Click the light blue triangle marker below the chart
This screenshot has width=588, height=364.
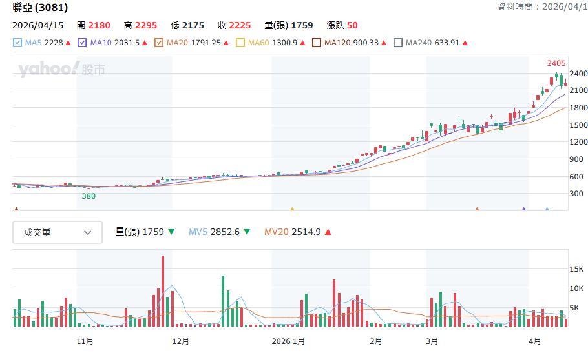(547, 208)
